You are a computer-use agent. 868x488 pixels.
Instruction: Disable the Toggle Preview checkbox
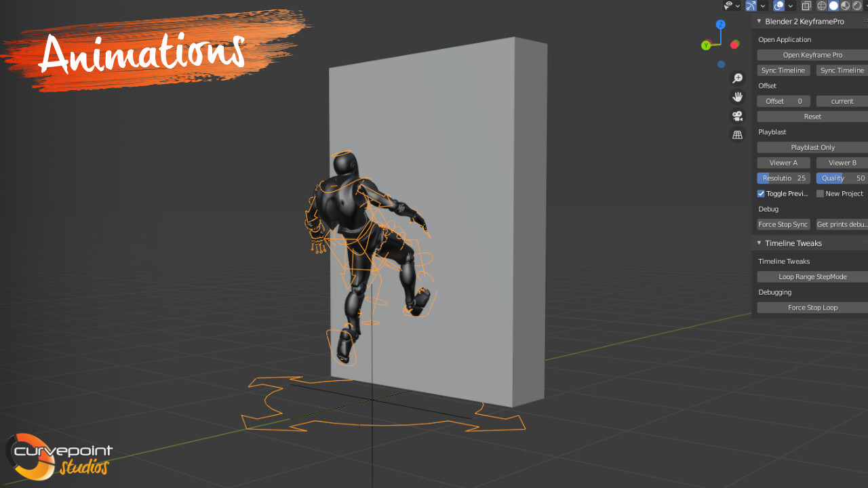click(x=760, y=193)
